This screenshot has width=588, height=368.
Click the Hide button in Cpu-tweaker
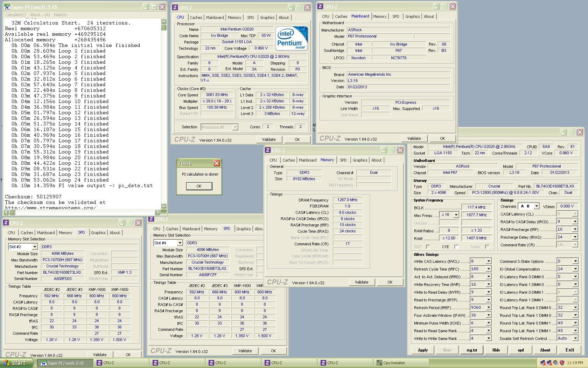496,350
